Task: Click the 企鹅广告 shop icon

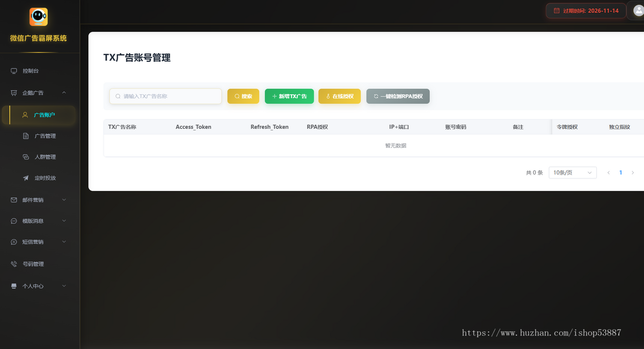Action: point(14,93)
